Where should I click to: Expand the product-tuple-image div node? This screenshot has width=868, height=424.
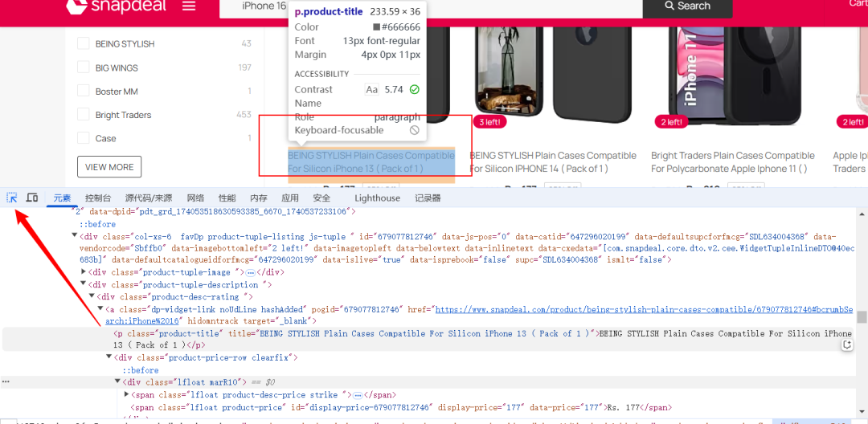coord(84,272)
